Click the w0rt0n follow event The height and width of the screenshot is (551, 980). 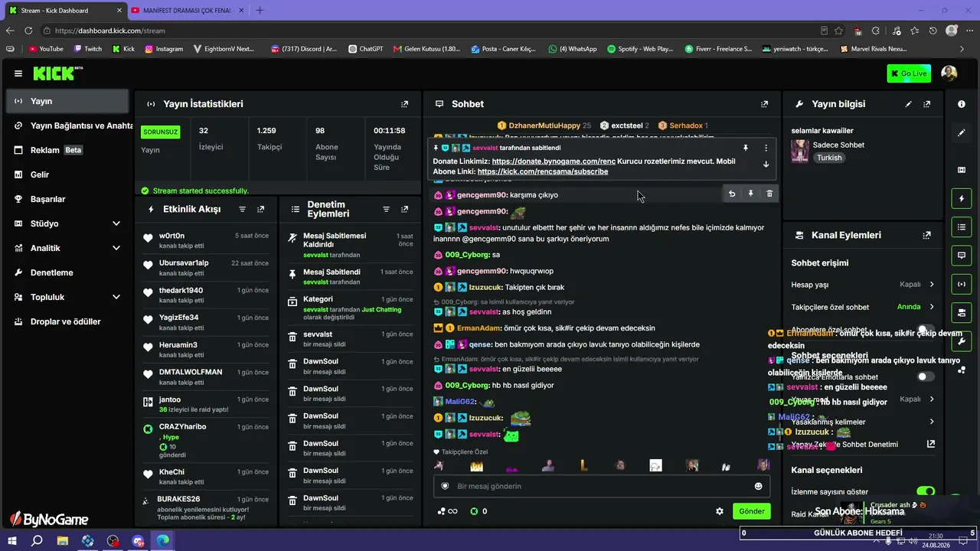click(x=207, y=240)
